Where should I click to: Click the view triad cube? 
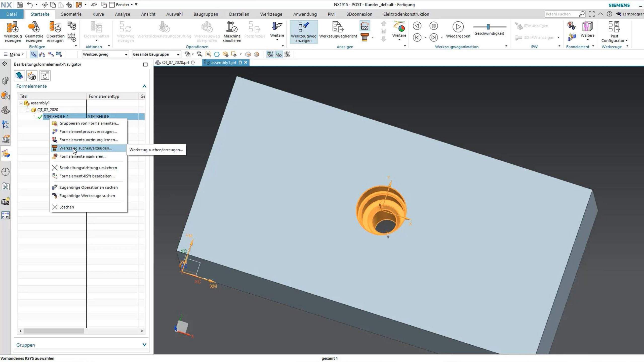(x=182, y=327)
